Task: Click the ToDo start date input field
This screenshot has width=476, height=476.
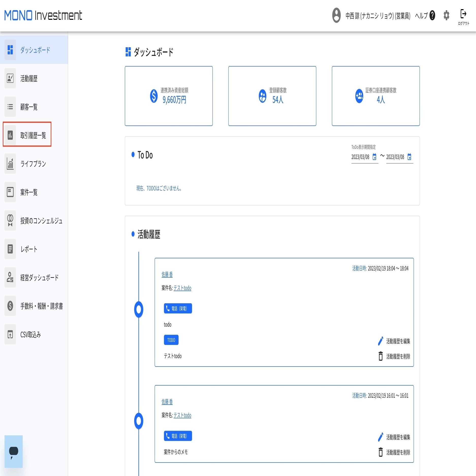Action: (x=361, y=157)
